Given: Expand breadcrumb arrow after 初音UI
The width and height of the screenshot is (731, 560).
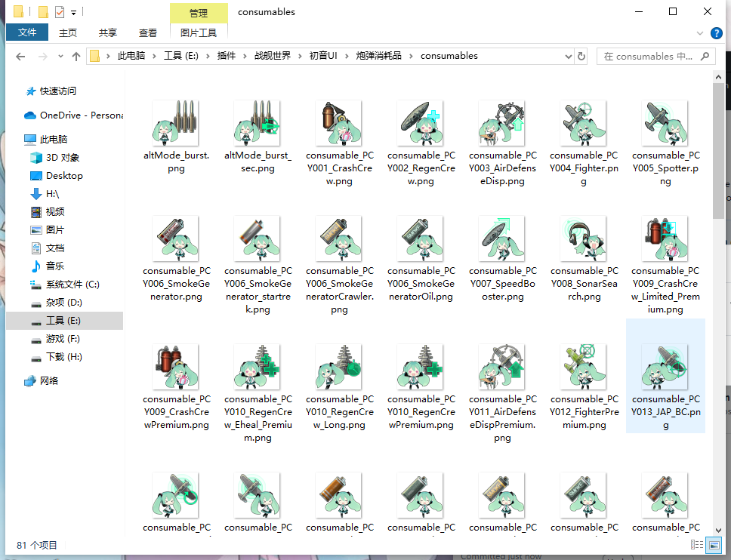Looking at the screenshot, I should tap(347, 56).
